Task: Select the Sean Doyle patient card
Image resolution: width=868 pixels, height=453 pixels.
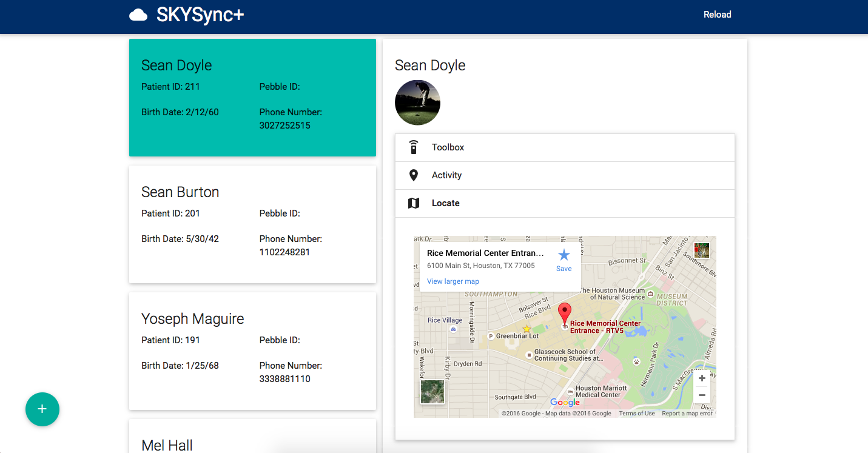Action: click(252, 98)
